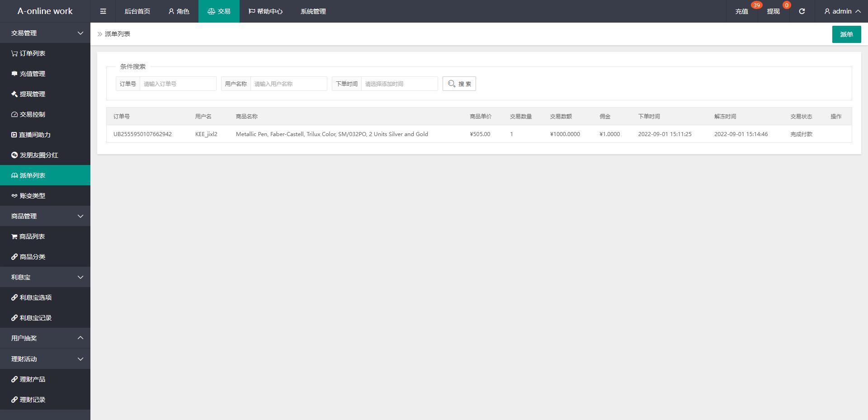Open the 系统管理 menu
868x420 pixels.
tap(313, 11)
